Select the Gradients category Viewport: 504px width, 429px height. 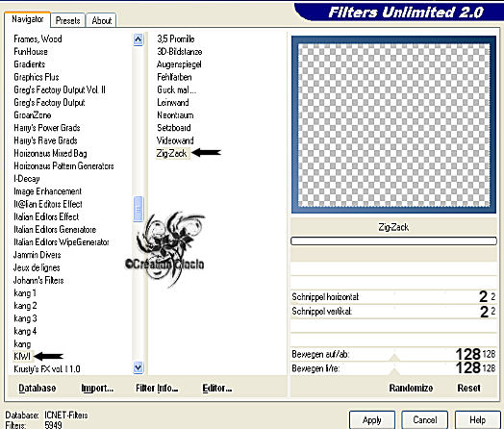click(x=29, y=64)
